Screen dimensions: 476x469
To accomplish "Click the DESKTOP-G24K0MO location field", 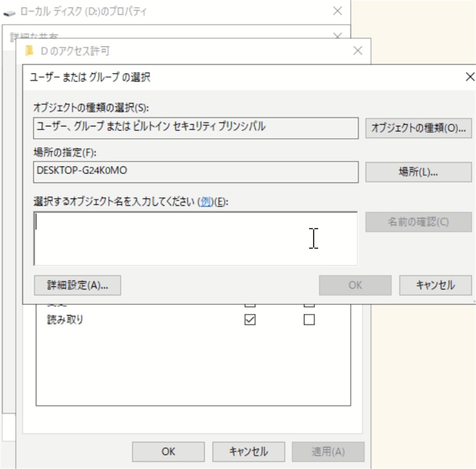I will click(196, 172).
